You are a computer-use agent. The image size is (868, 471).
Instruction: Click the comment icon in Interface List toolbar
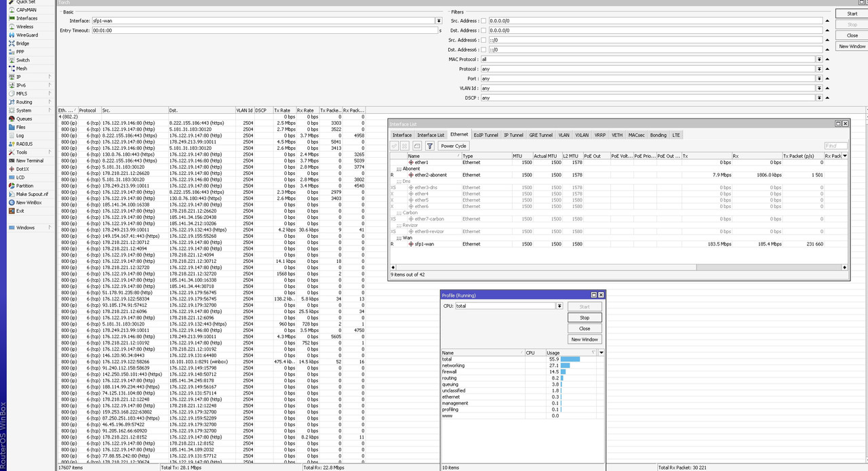[x=416, y=146]
